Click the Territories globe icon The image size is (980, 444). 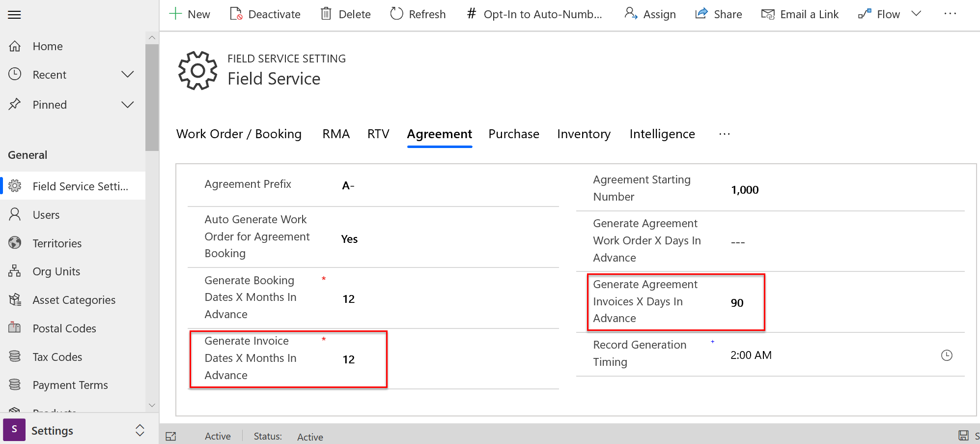pos(15,243)
